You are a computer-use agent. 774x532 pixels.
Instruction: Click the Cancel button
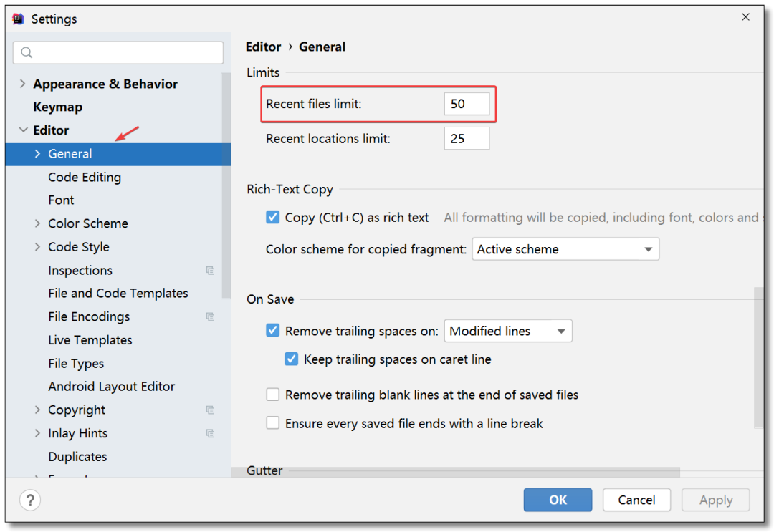[x=636, y=500]
